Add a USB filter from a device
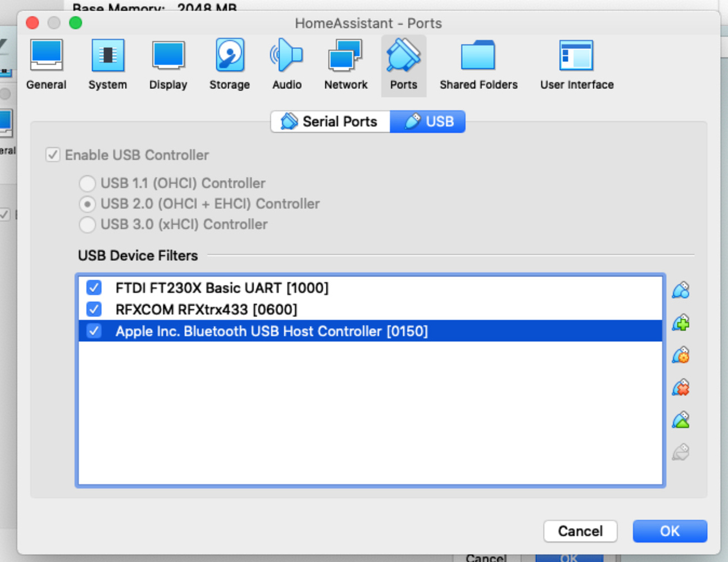The image size is (728, 562). click(680, 290)
